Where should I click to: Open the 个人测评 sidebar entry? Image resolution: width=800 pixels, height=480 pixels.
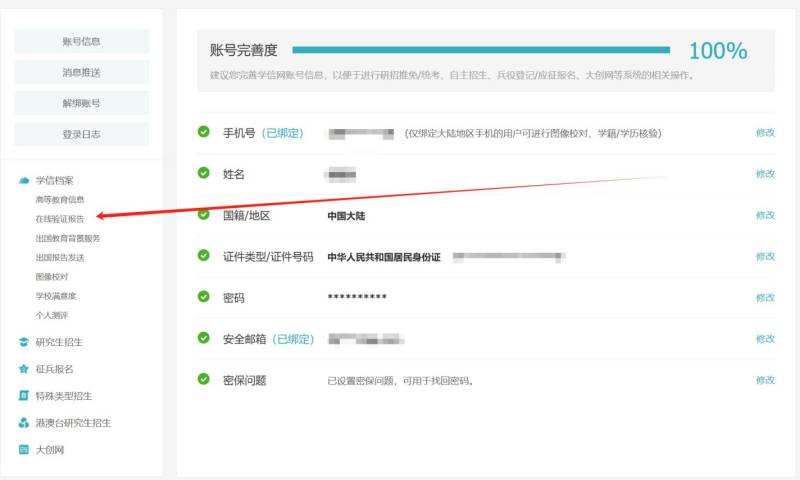[52, 315]
